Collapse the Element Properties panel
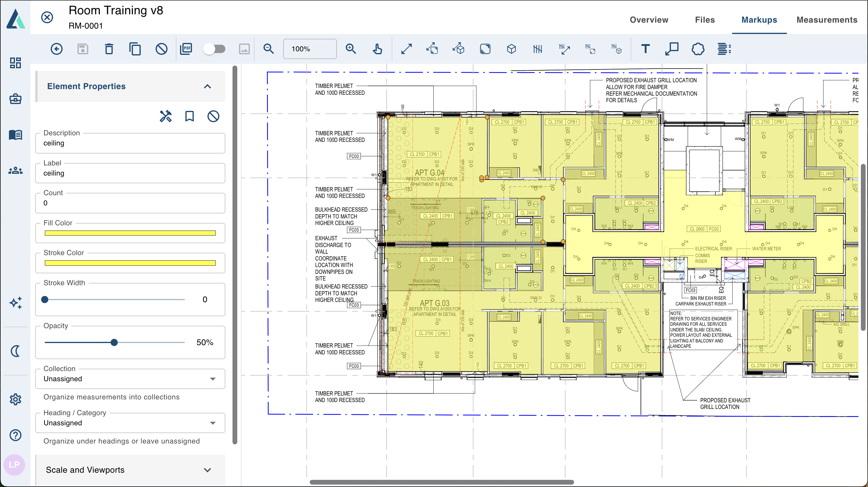Viewport: 868px width, 487px height. (207, 87)
